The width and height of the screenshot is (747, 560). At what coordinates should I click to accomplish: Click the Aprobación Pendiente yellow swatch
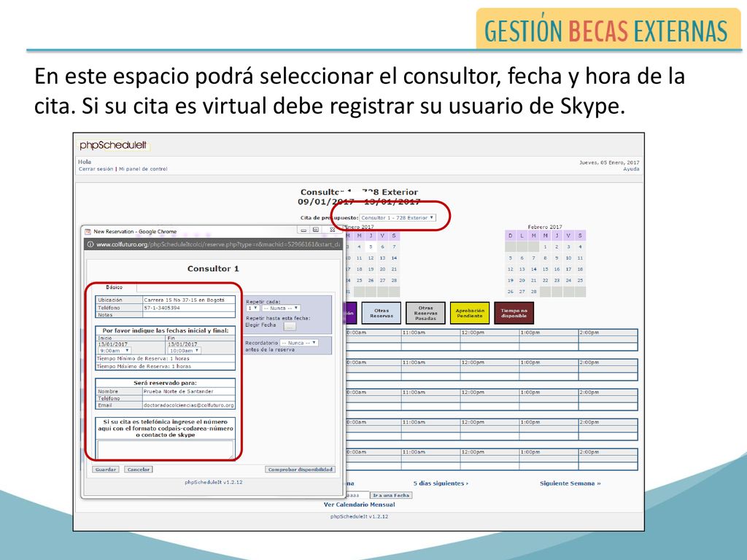pyautogui.click(x=470, y=313)
